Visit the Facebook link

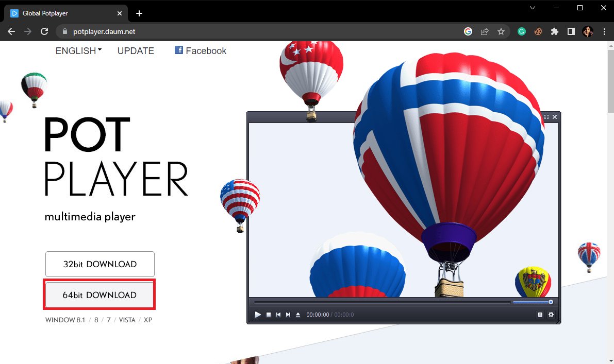pos(201,51)
